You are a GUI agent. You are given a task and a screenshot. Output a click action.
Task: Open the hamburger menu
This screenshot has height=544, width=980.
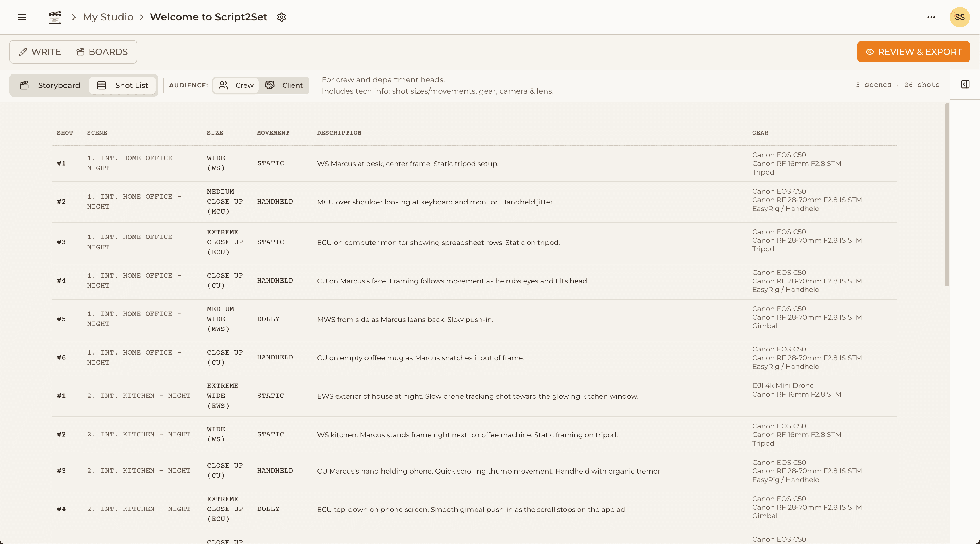tap(22, 17)
